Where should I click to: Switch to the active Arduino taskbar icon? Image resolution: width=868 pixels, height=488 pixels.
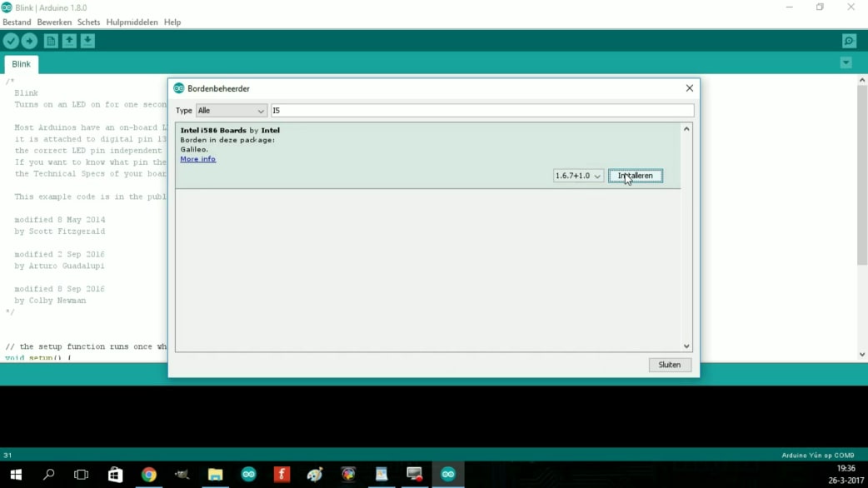[x=448, y=475]
